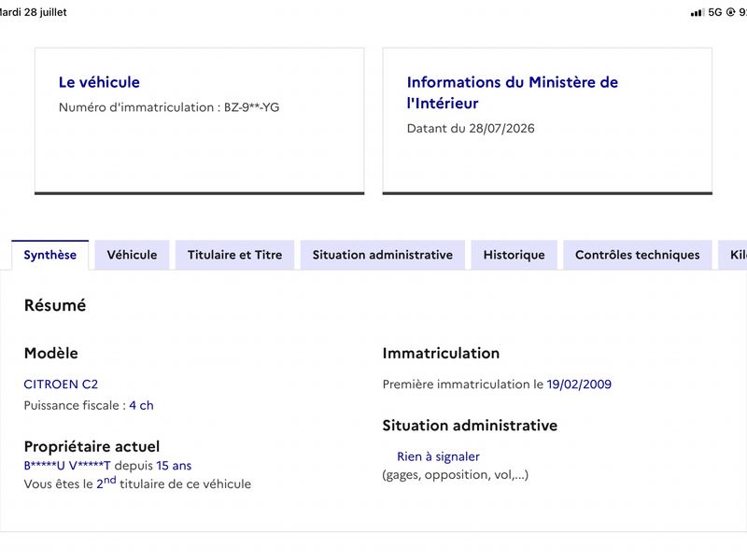Click the first registration date 19/02/2009
747x560 pixels.
click(579, 385)
